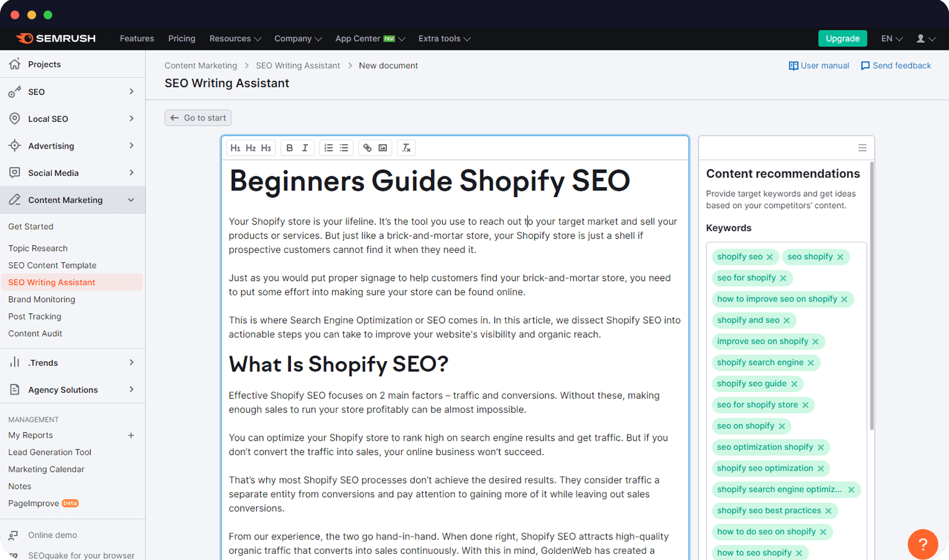Open SEO Content Template in sidebar
Screen dimensions: 949x560
click(x=52, y=265)
